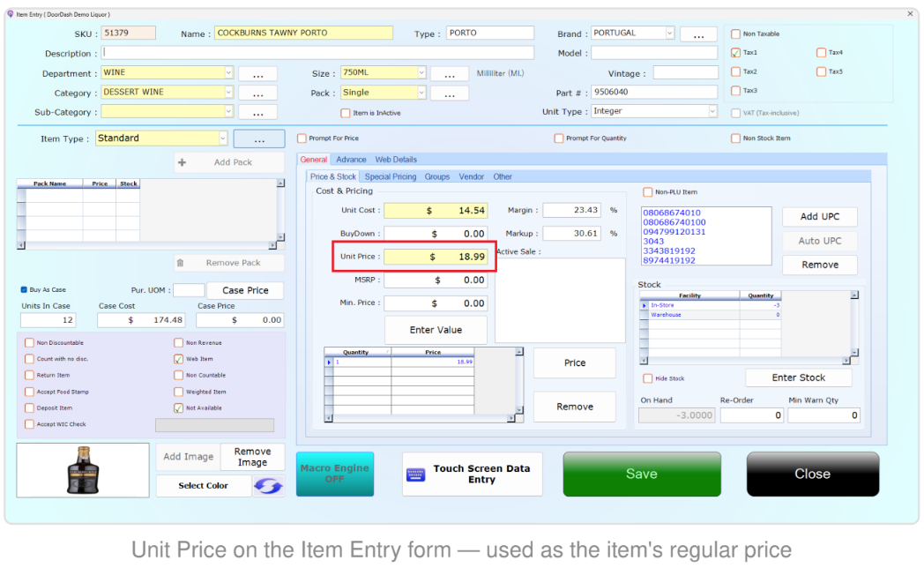Click the Enter Value button
The width and height of the screenshot is (924, 568).
pyautogui.click(x=436, y=330)
